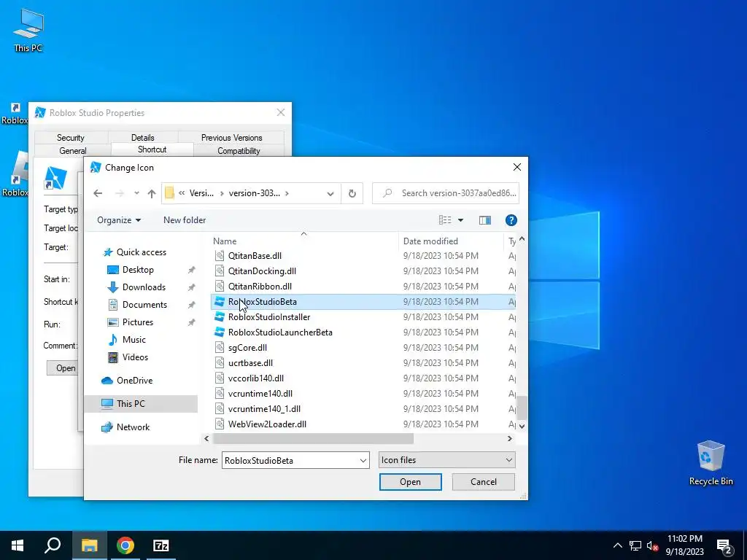Select This PC desktop icon
The width and height of the screenshot is (747, 560).
pos(28,29)
